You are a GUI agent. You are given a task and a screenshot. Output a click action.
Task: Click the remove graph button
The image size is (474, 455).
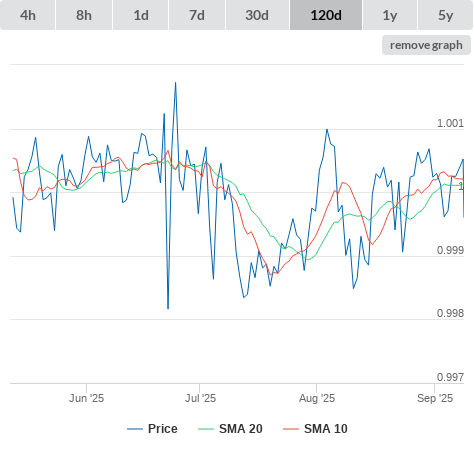pos(426,45)
